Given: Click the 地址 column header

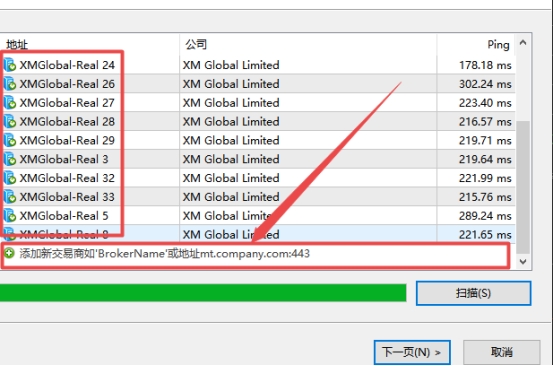Looking at the screenshot, I should click(90, 45).
